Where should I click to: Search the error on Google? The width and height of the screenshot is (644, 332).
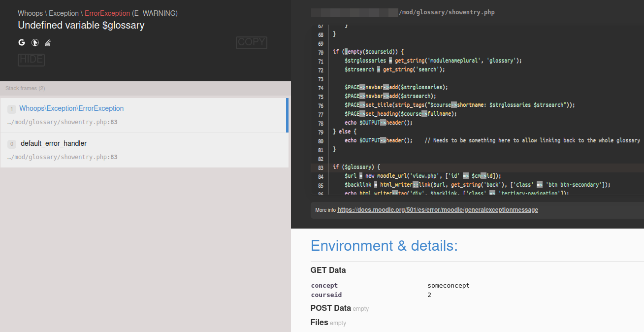coord(22,42)
